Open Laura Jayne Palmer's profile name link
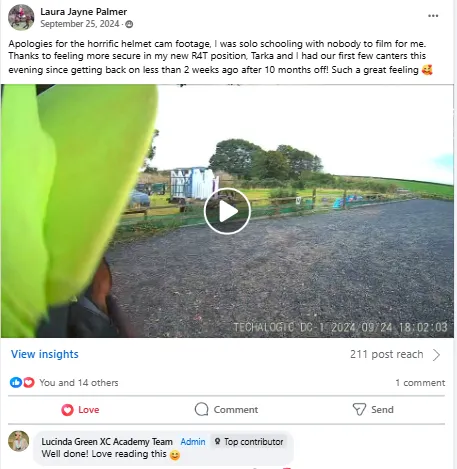457x469 pixels. (x=83, y=12)
